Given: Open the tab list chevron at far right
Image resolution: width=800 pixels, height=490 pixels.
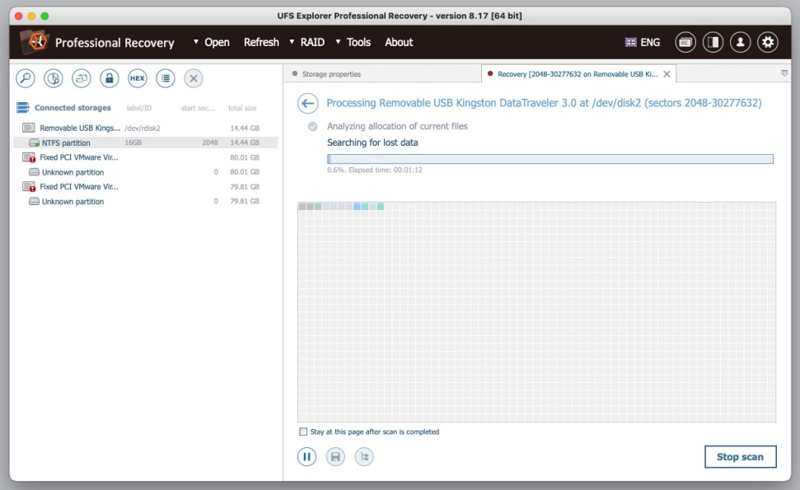Looking at the screenshot, I should pos(784,73).
